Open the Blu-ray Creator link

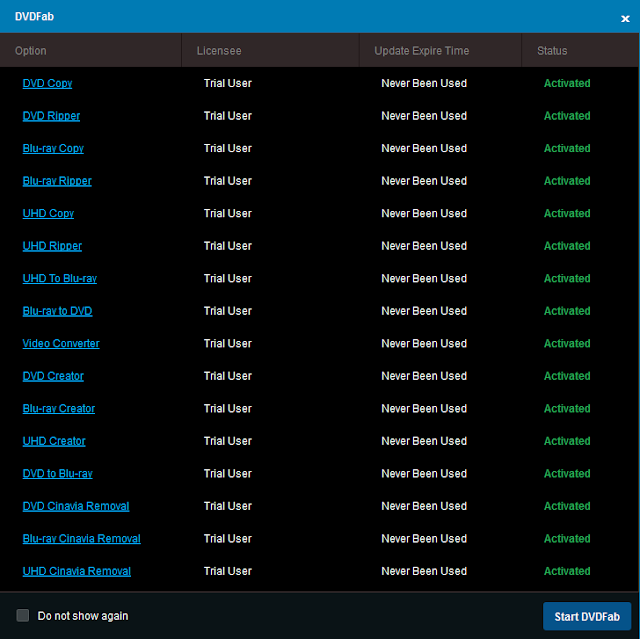[59, 409]
